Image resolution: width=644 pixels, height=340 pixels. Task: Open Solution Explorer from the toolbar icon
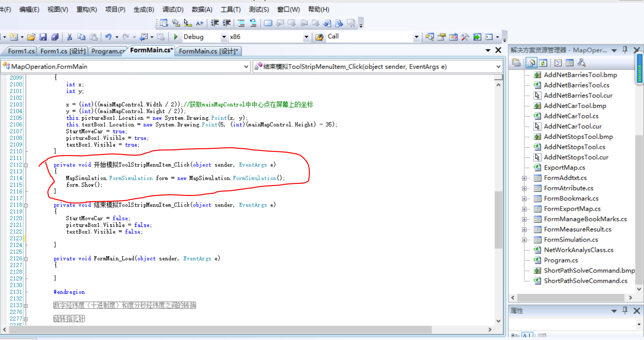tap(429, 37)
